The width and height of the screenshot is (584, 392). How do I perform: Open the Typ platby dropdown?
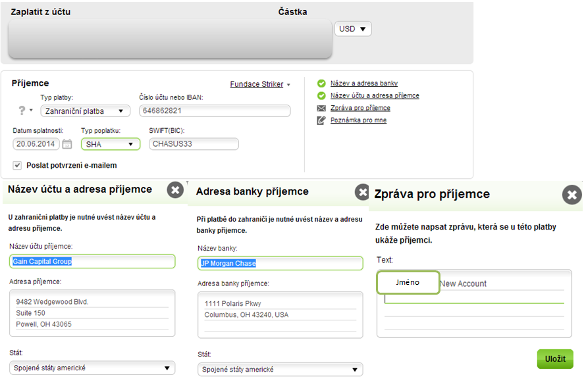[x=85, y=111]
